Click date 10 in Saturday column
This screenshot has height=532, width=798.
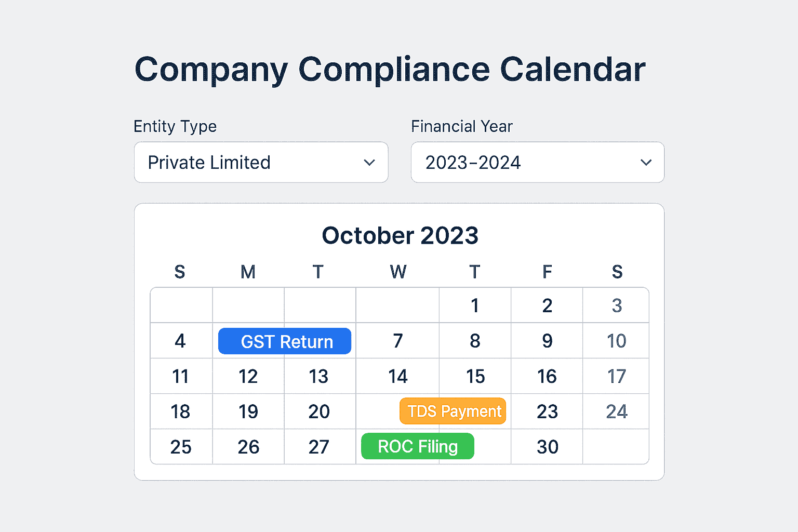click(617, 341)
